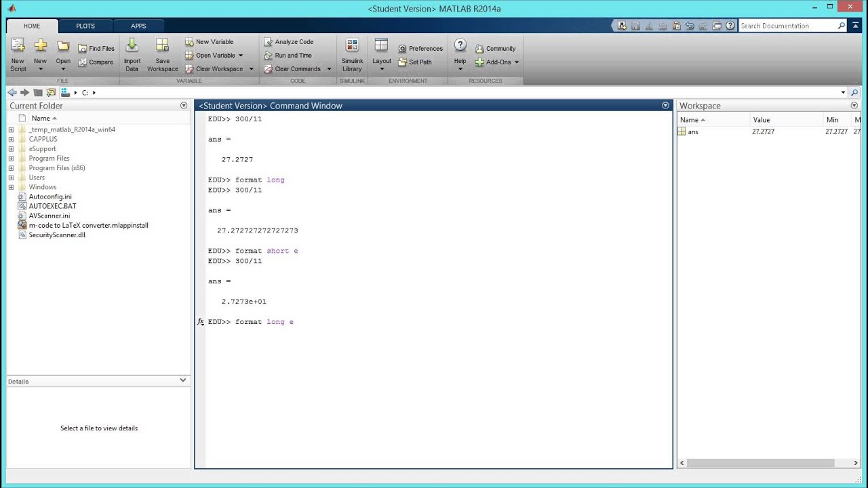The image size is (868, 488).
Task: Create a New Variable
Action: (210, 42)
